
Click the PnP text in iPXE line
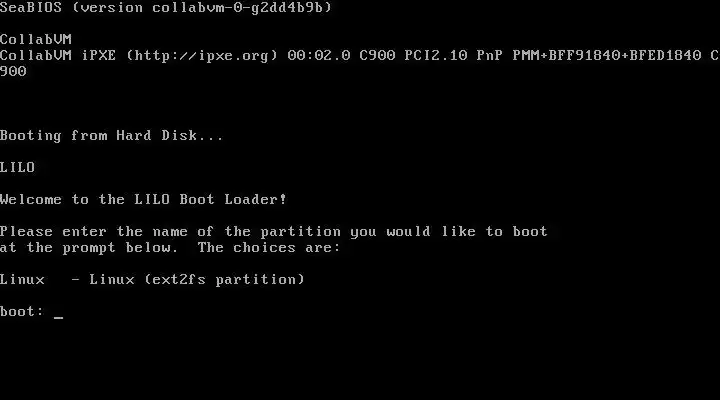(x=489, y=56)
